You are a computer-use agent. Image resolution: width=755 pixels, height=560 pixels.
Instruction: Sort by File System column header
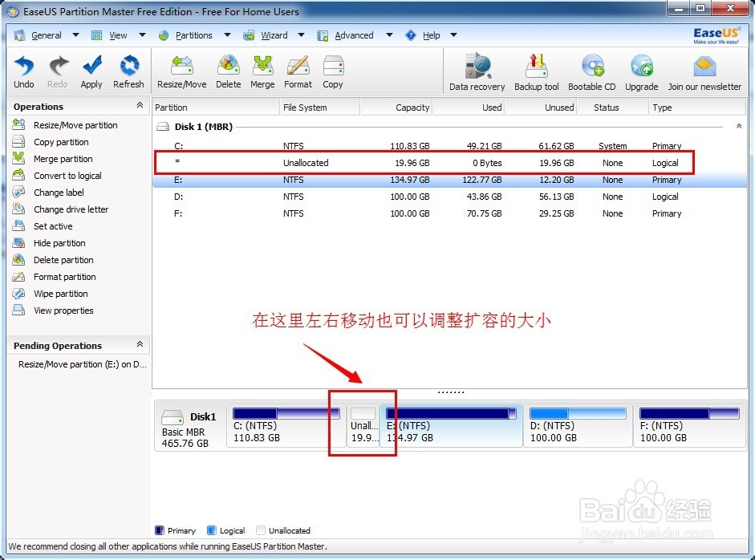click(x=319, y=108)
